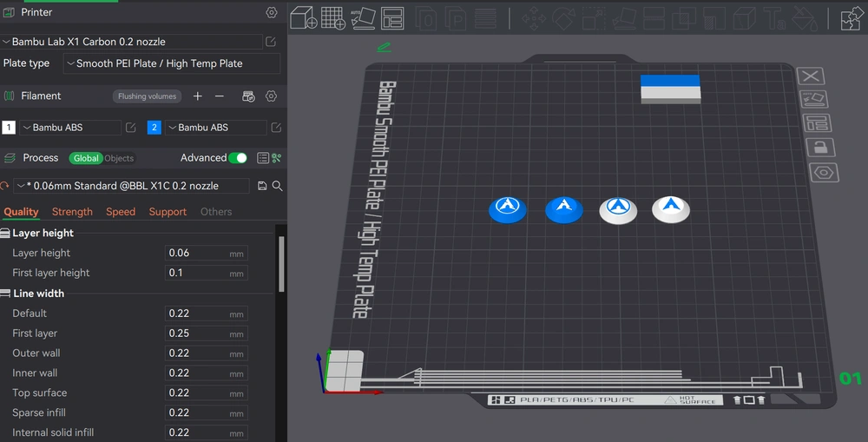The image size is (868, 442).
Task: Search process settings with magnifier icon
Action: tap(278, 186)
